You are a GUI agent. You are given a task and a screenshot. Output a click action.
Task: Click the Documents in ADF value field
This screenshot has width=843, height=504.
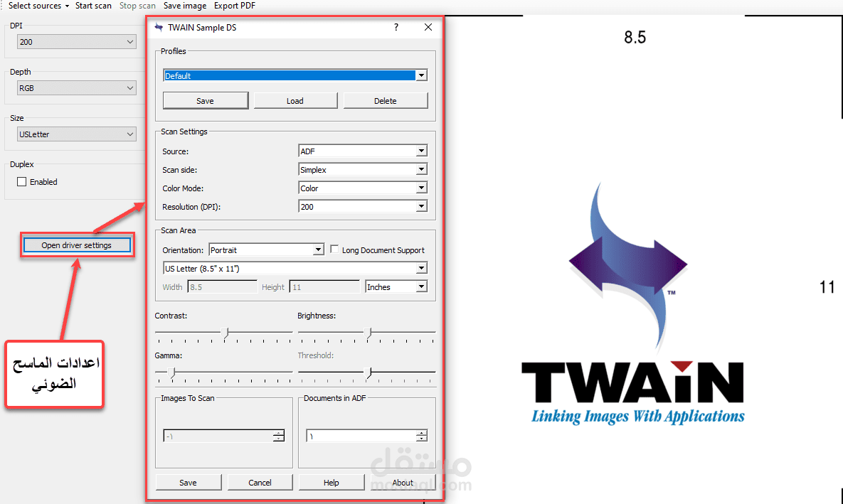click(x=361, y=436)
